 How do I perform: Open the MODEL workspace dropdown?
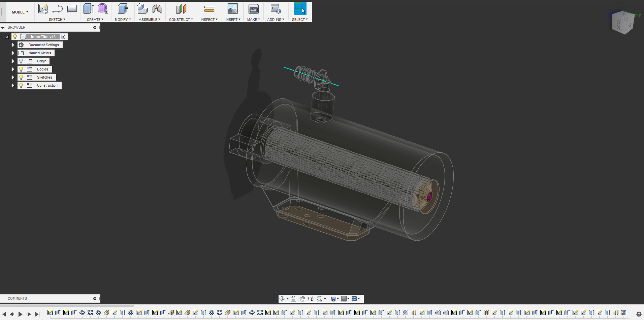20,12
